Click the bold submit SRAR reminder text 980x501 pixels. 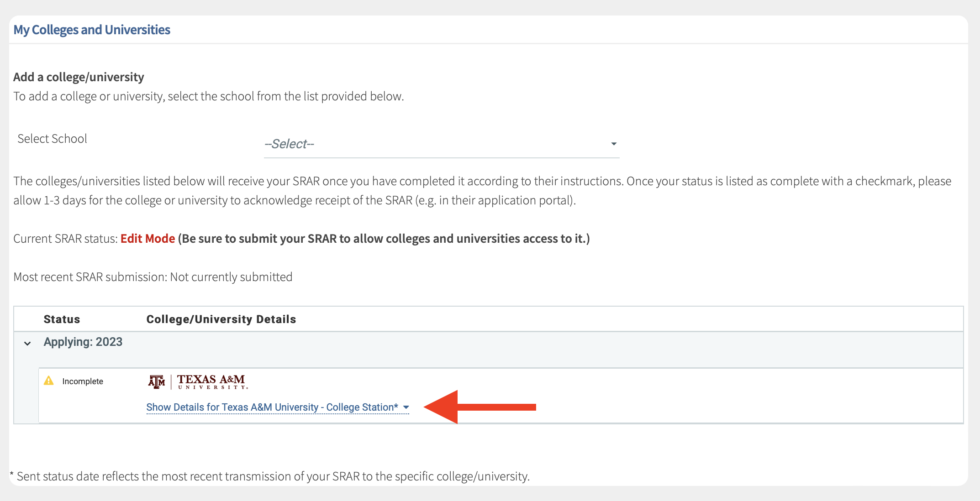tap(384, 239)
